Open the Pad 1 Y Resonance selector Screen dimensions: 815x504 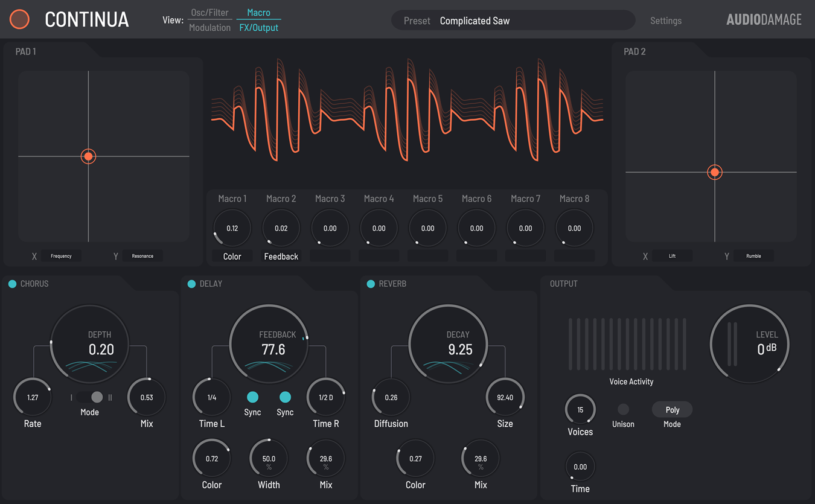coord(142,255)
